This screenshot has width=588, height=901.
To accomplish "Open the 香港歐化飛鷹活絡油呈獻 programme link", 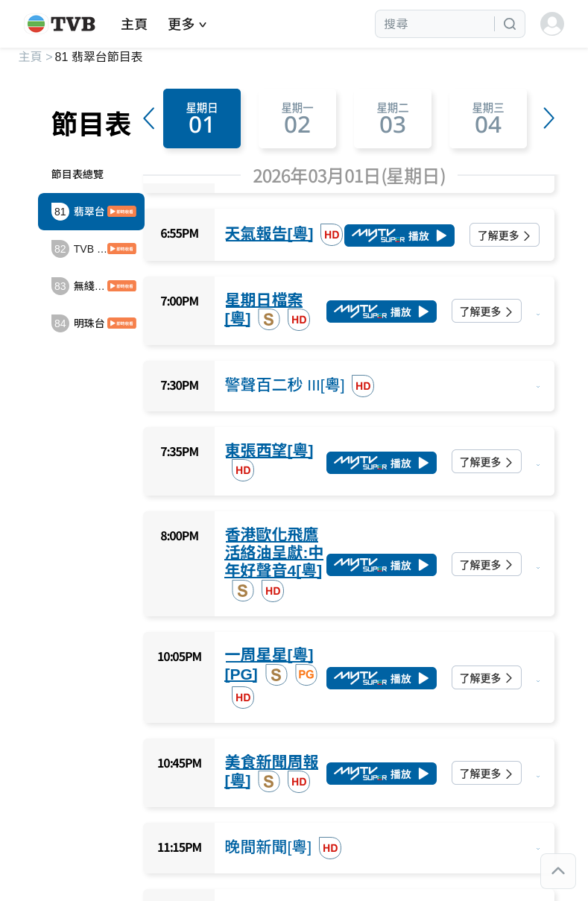I will [273, 552].
